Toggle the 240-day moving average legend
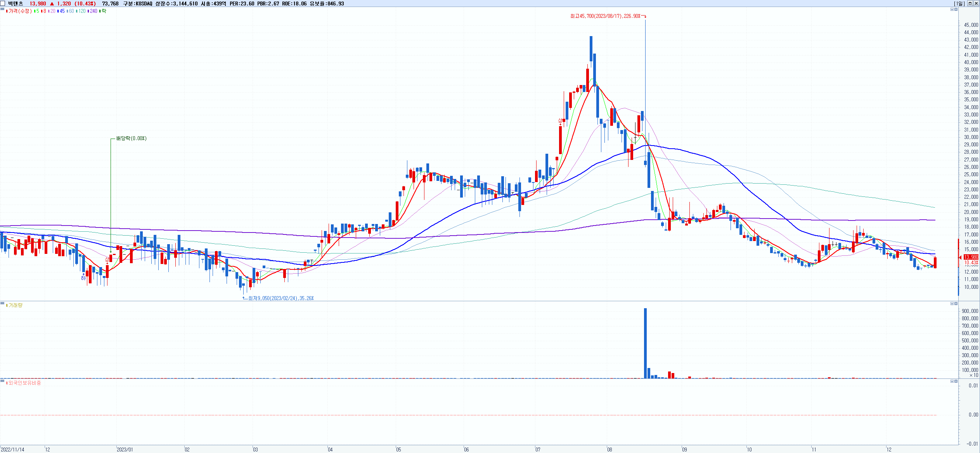This screenshot has height=453, width=980. [92, 11]
